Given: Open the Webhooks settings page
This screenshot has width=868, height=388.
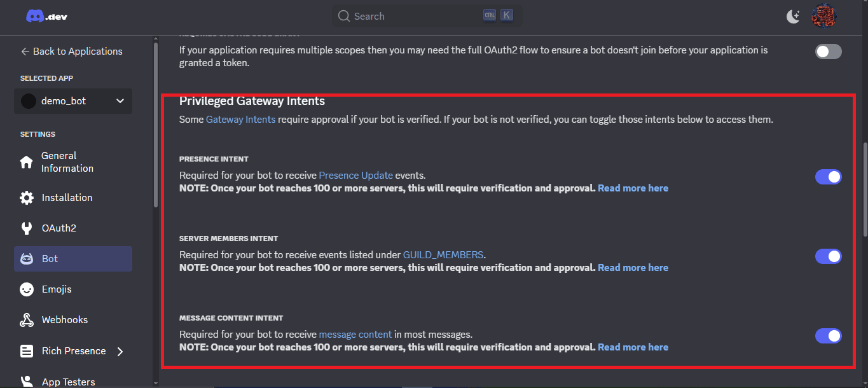Looking at the screenshot, I should [x=73, y=320].
